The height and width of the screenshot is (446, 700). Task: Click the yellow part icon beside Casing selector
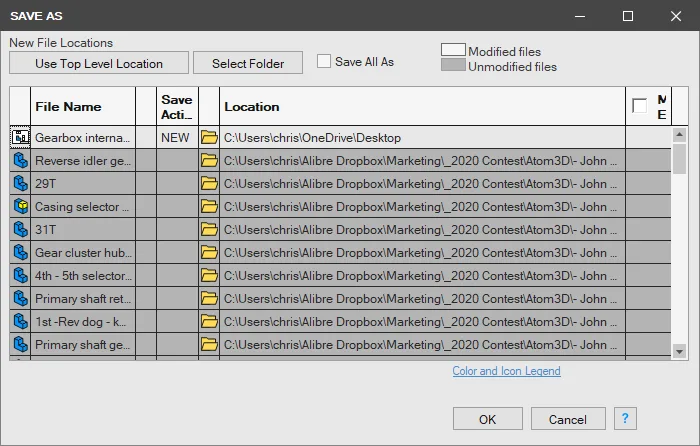21,206
